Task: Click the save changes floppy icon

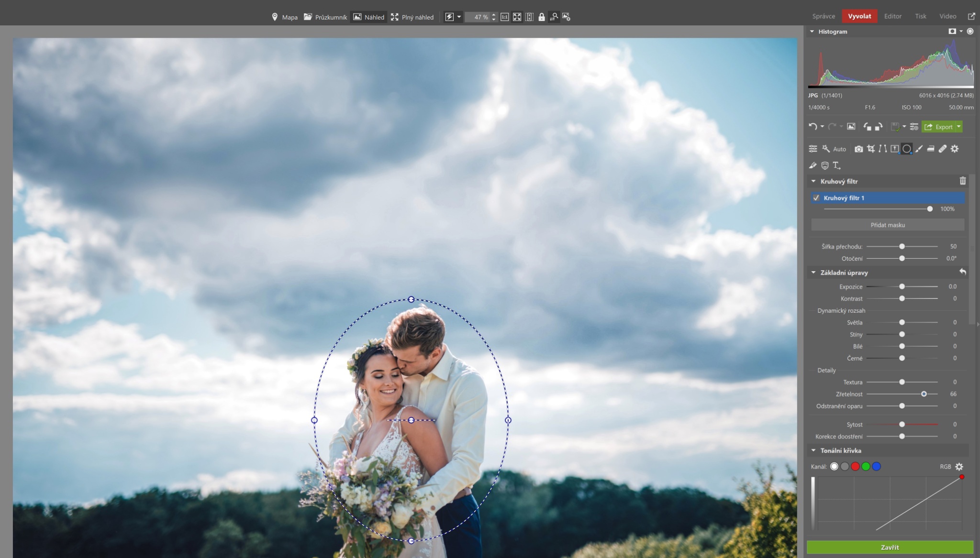Action: tap(895, 127)
